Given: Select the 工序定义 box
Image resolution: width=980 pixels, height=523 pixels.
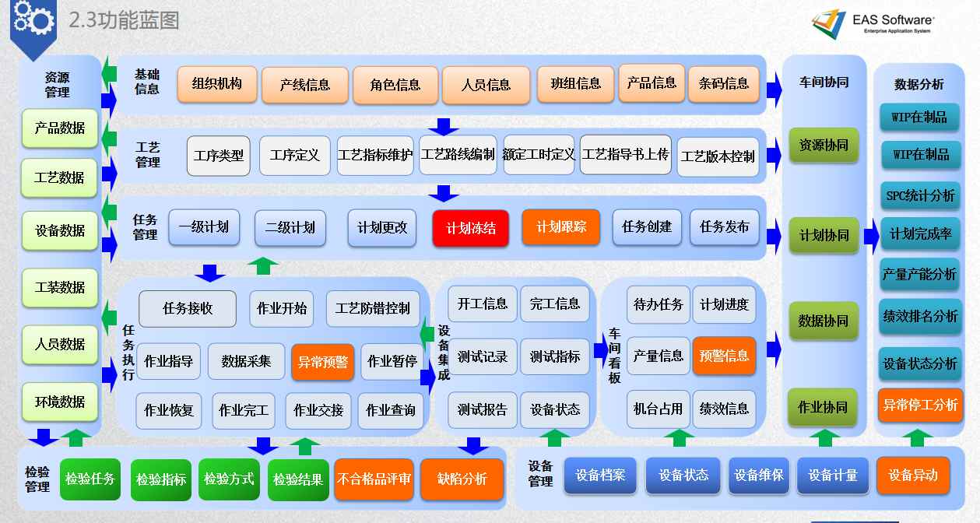Looking at the screenshot, I should coord(295,156).
